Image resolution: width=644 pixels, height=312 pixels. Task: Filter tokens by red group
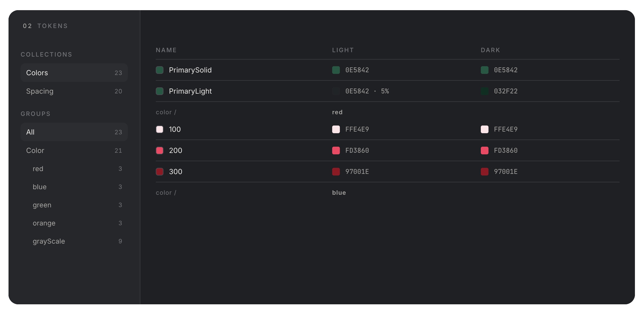click(74, 169)
